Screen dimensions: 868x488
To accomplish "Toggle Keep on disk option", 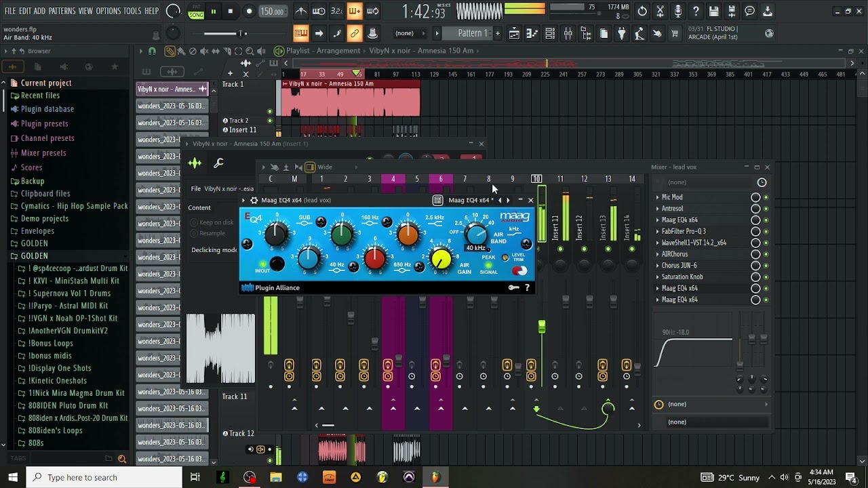I will 212,222.
